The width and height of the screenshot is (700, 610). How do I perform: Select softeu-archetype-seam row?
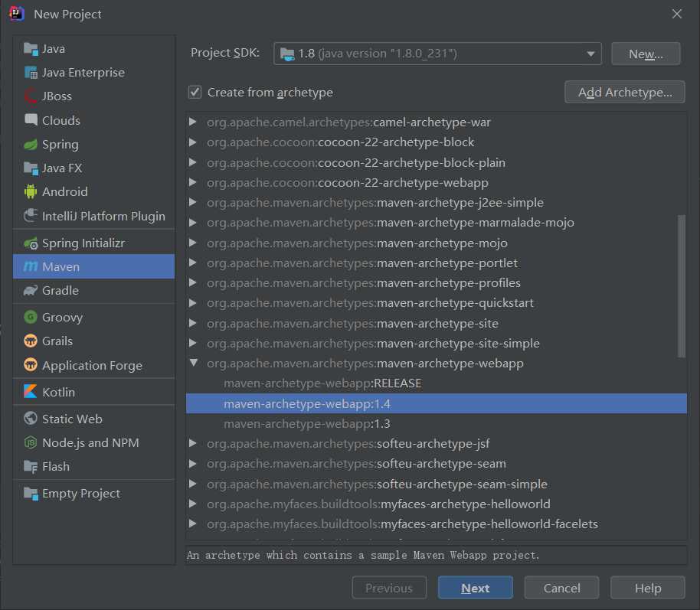[437, 464]
